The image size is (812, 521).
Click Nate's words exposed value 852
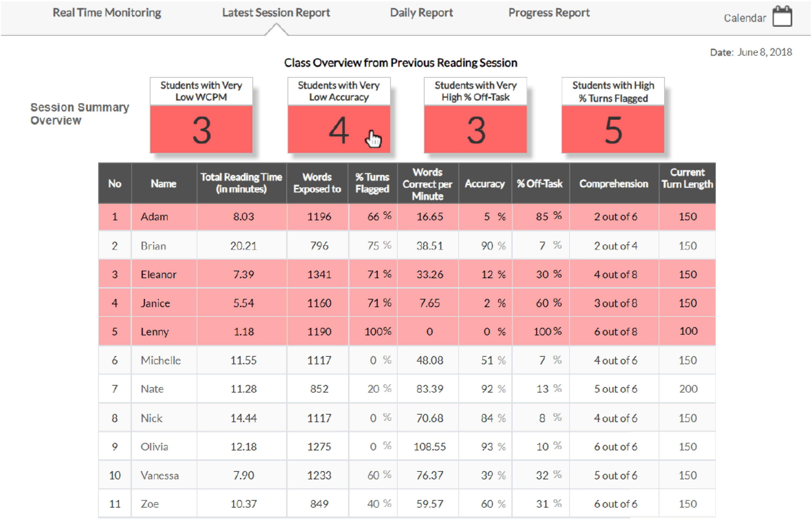[x=319, y=389]
